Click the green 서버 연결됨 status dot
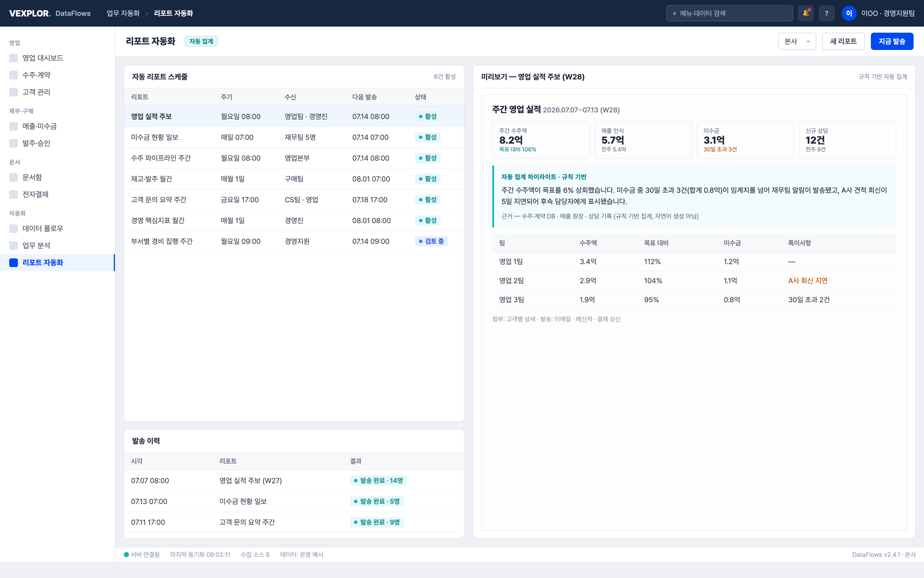 pos(126,555)
